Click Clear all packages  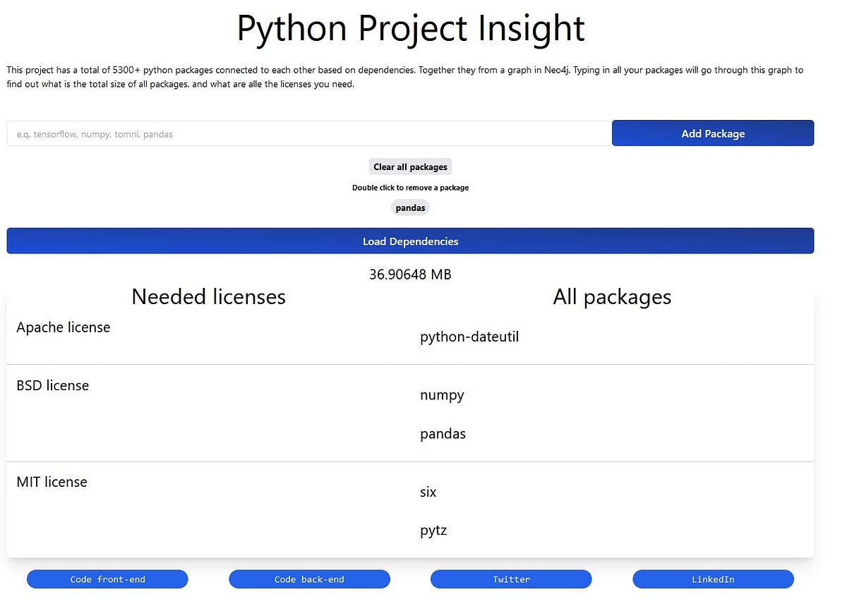410,167
